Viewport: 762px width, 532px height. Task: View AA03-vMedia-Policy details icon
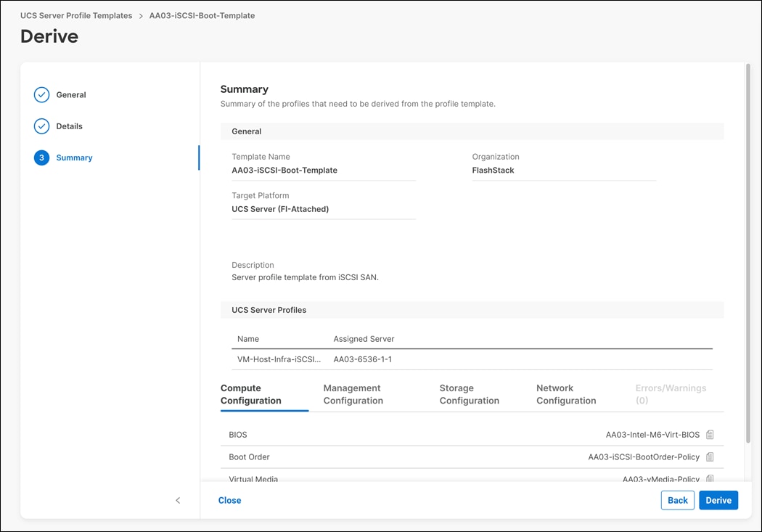[x=710, y=478]
